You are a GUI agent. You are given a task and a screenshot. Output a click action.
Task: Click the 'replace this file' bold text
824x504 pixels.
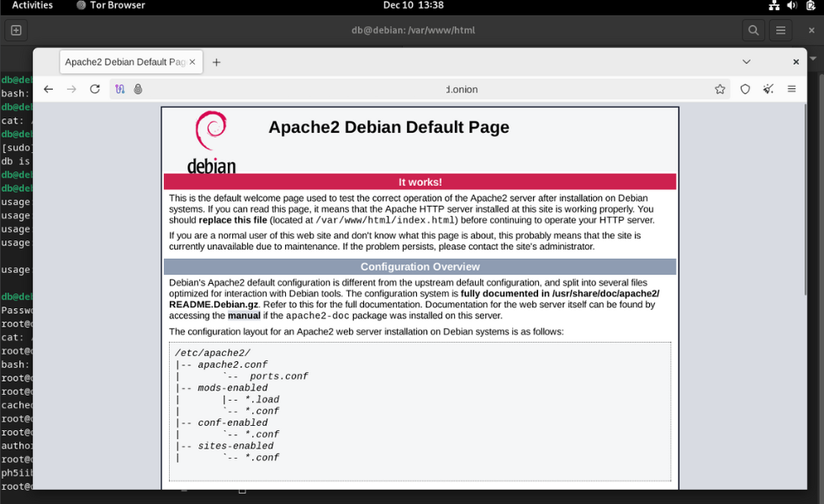233,220
